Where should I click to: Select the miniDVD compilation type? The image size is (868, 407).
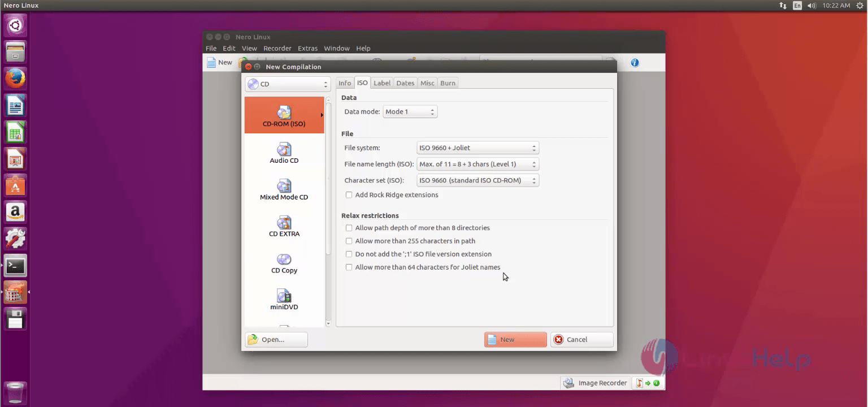click(x=284, y=300)
